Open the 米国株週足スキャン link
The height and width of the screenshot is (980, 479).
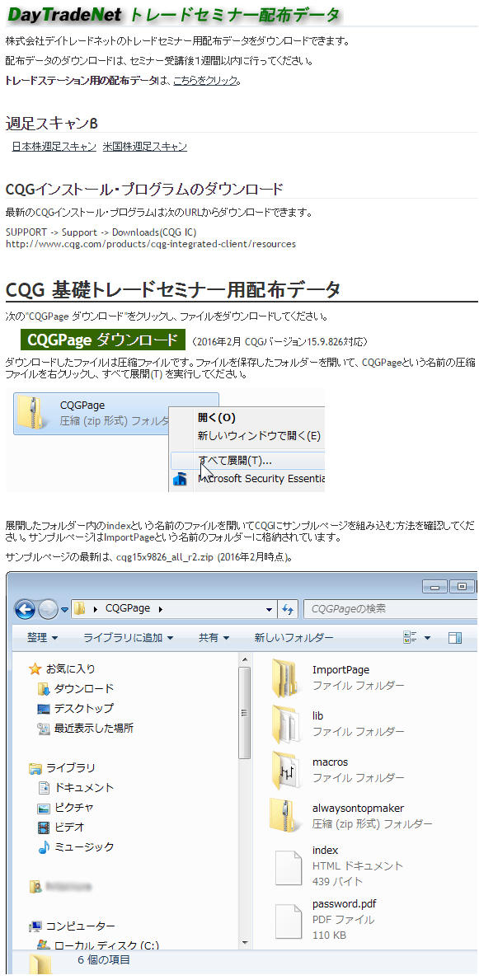coord(145,146)
